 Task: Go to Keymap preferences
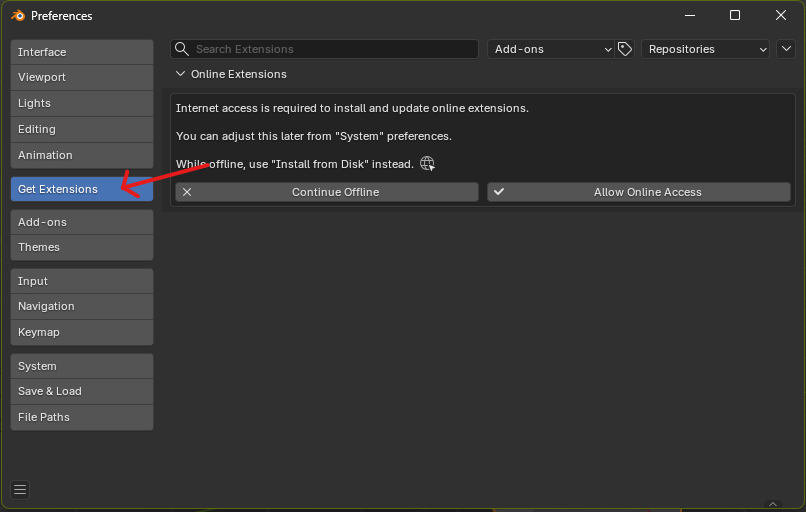(82, 332)
